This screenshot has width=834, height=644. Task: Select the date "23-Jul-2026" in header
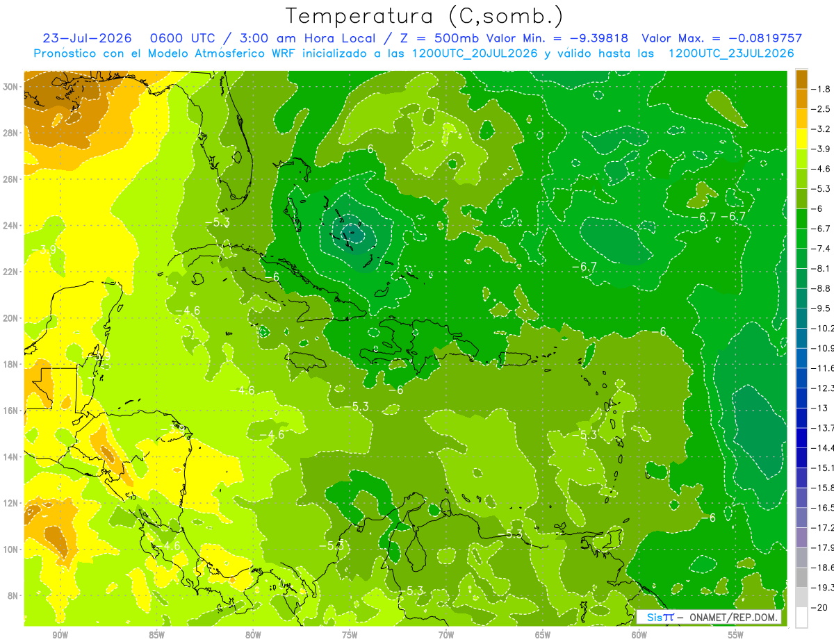click(88, 38)
